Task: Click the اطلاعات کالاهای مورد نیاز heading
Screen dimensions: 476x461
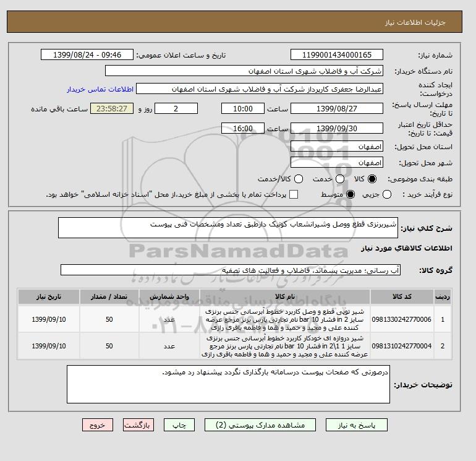Action: coord(407,248)
